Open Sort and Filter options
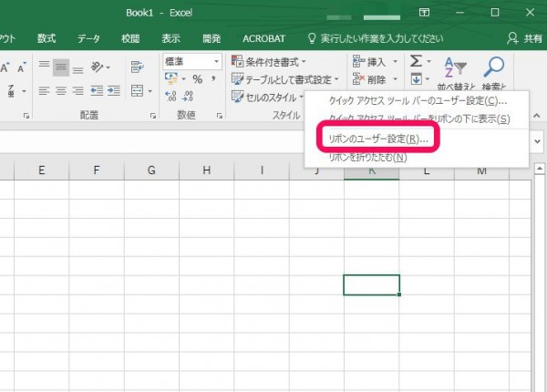 tap(456, 72)
